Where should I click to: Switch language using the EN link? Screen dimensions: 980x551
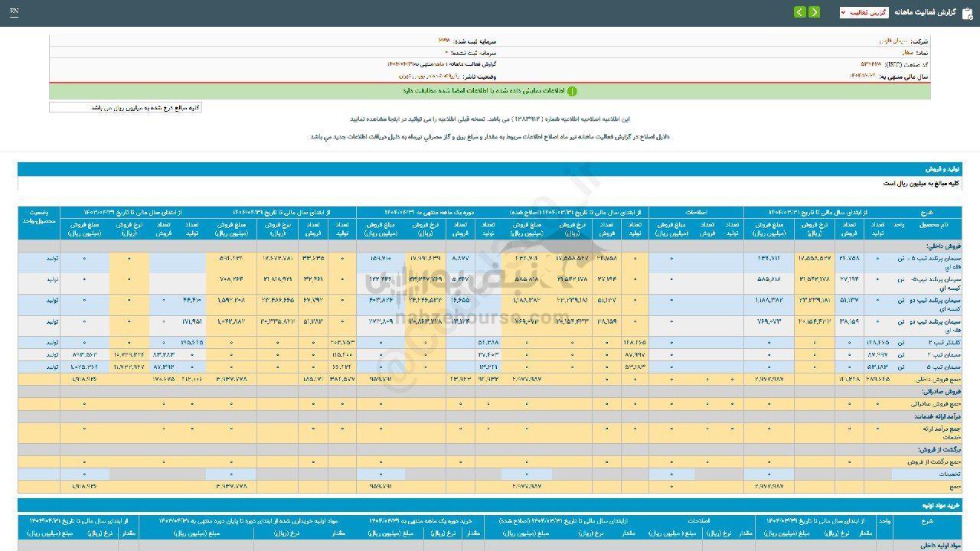(14, 12)
